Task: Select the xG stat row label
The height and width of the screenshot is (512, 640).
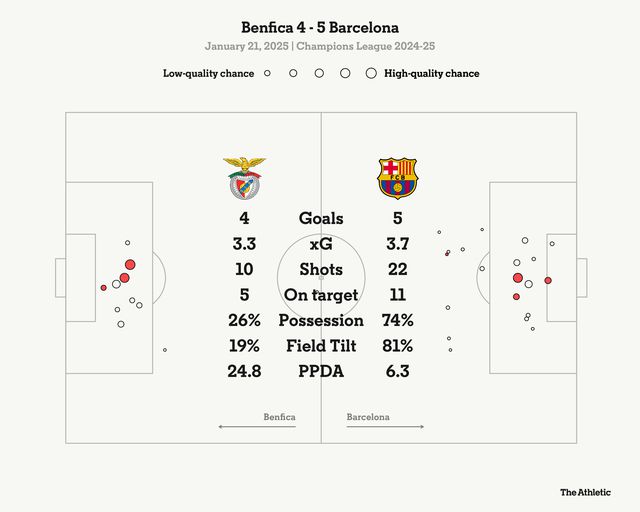Action: pos(321,244)
